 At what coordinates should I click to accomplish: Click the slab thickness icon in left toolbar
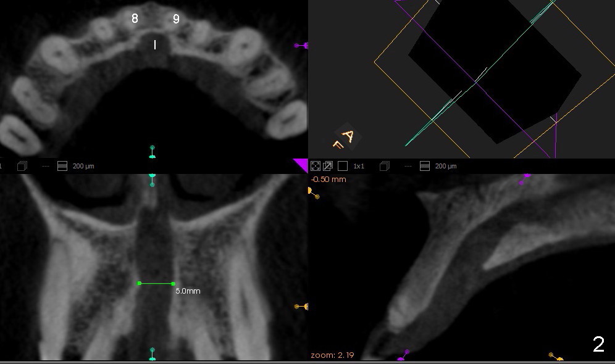62,166
